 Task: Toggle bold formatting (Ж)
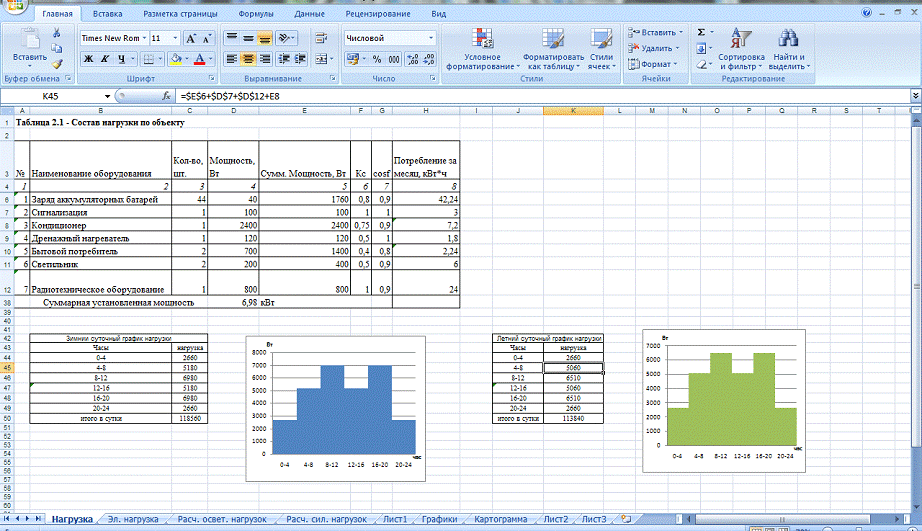pyautogui.click(x=88, y=59)
